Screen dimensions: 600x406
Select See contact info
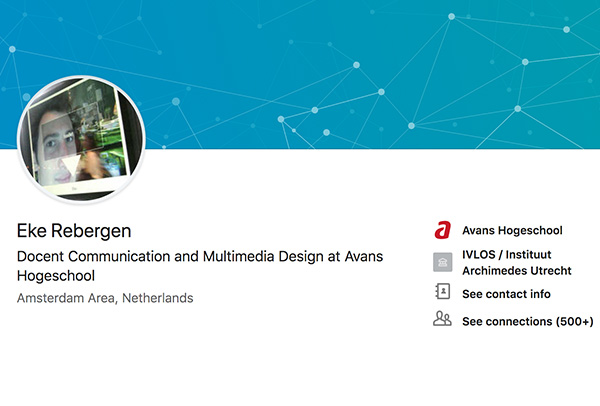tap(506, 294)
